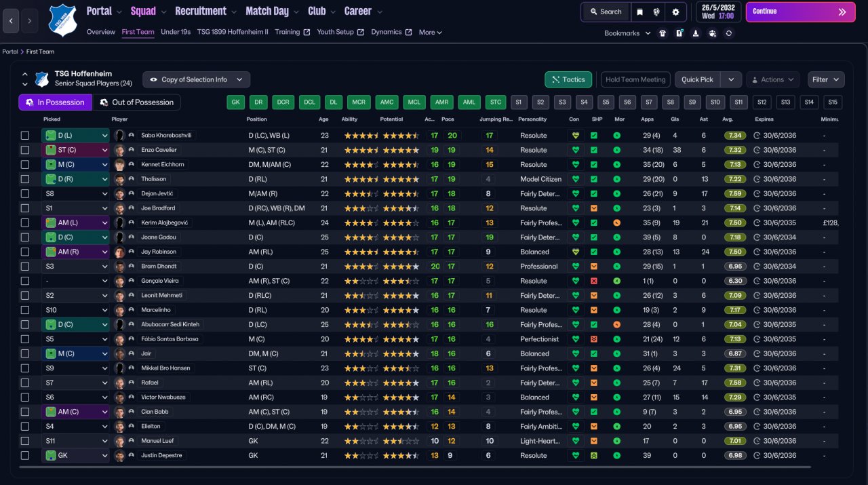
Task: Click Jay Robinson's 7.50 average rating badge
Action: (734, 252)
